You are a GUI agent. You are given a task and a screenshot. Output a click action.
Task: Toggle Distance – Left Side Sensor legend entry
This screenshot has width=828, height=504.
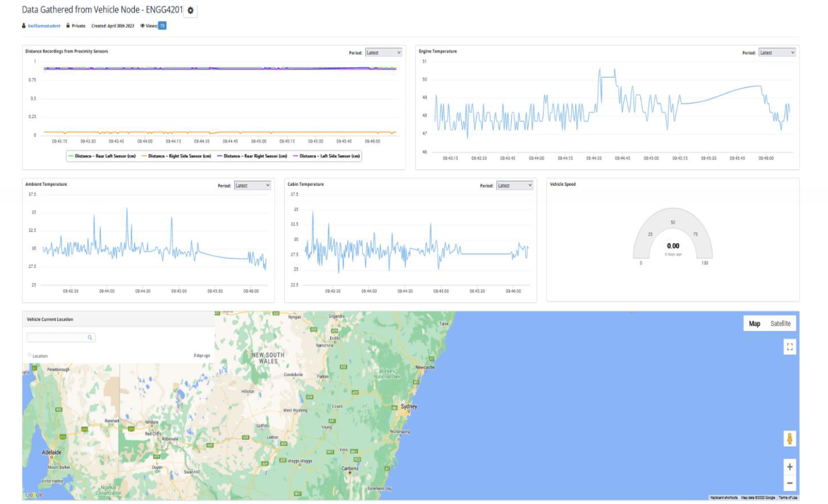(x=327, y=156)
